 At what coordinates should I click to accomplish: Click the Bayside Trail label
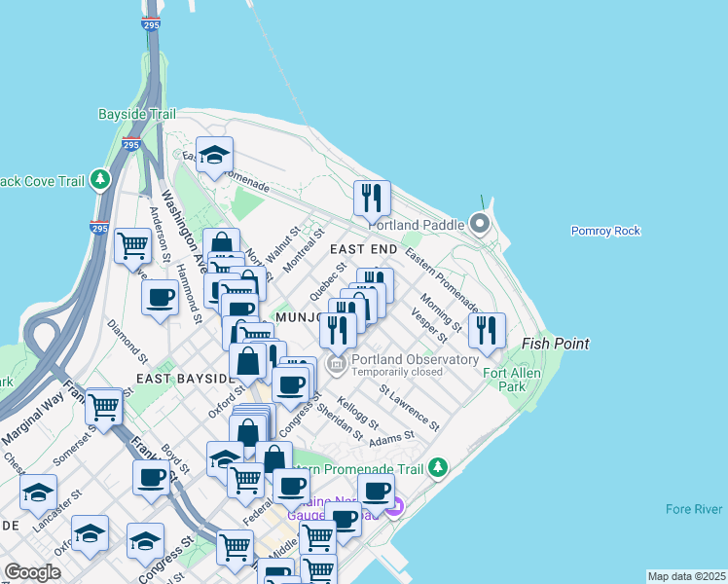(136, 114)
